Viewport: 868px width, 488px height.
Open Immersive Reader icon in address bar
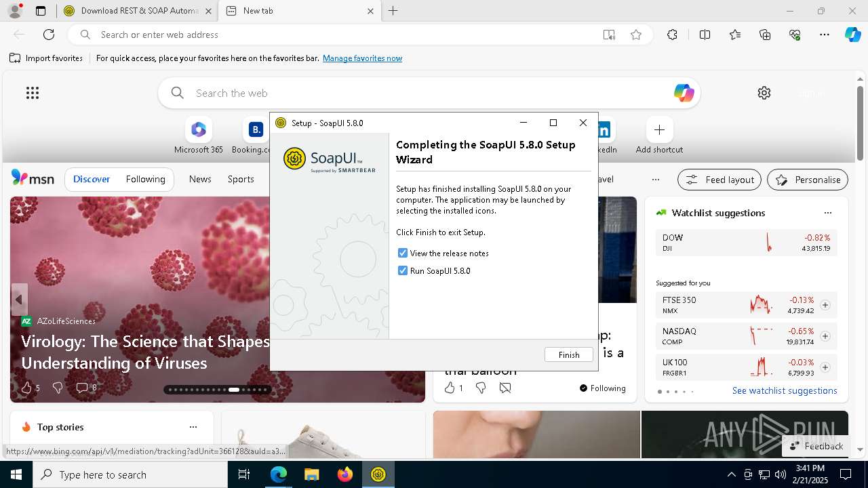[x=609, y=35]
